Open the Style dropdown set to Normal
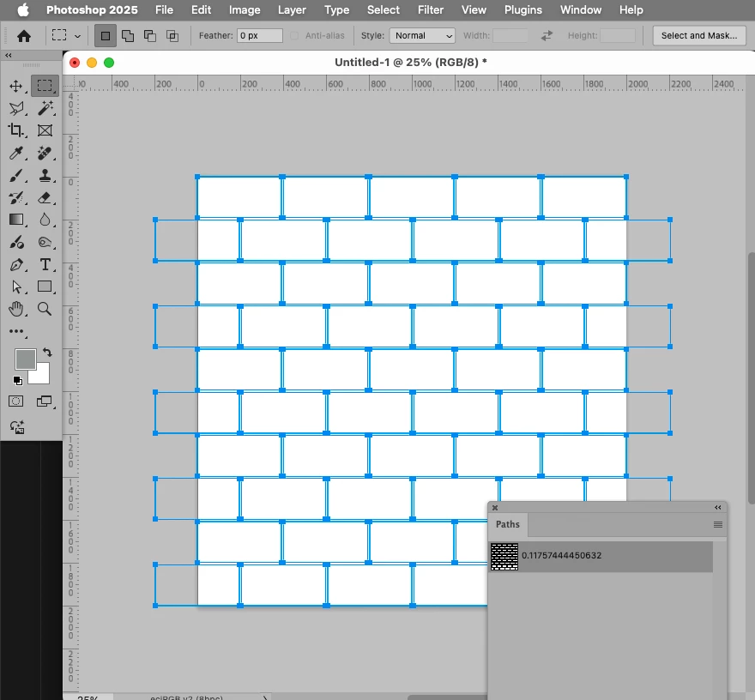 (422, 36)
